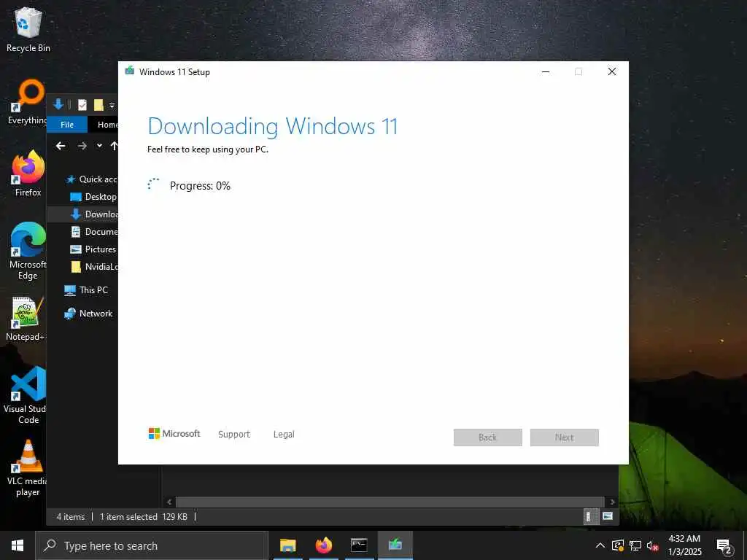
Task: Click the horizontal scrollbar in File Explorer
Action: tap(390, 502)
